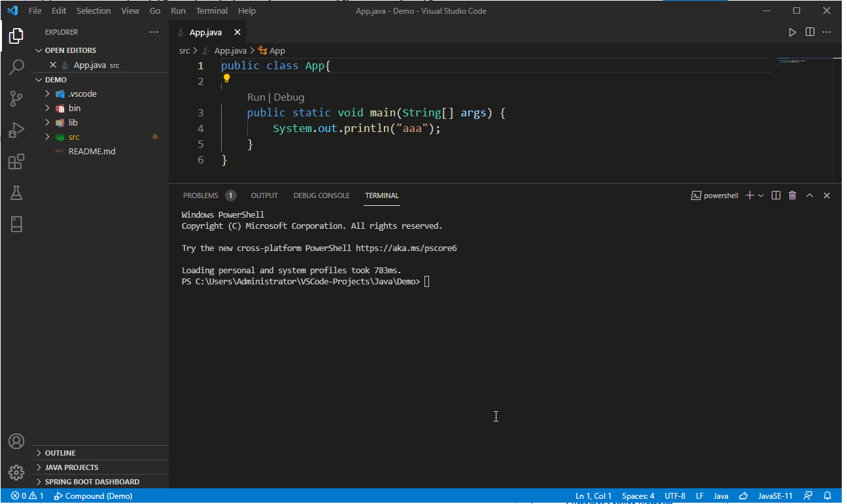The height and width of the screenshot is (504, 847).
Task: Click Compound (Demo) debug status item
Action: [93, 496]
